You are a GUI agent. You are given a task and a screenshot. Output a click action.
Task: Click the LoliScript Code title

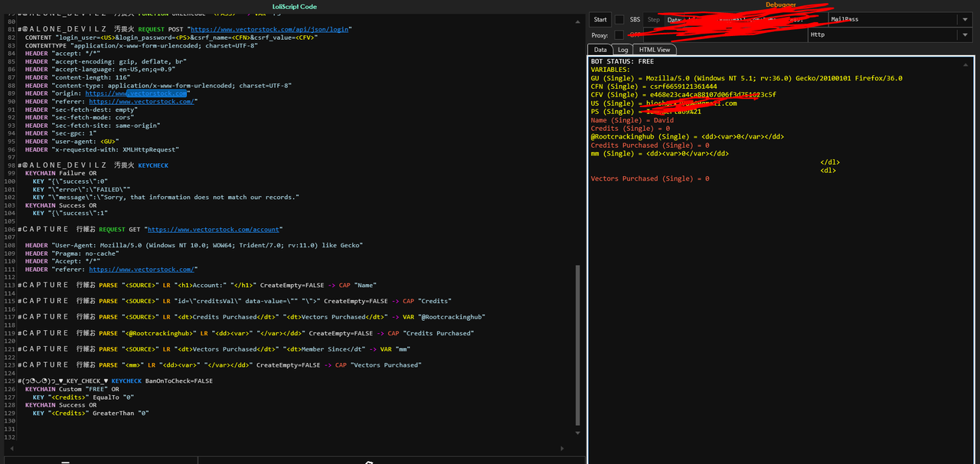point(295,6)
